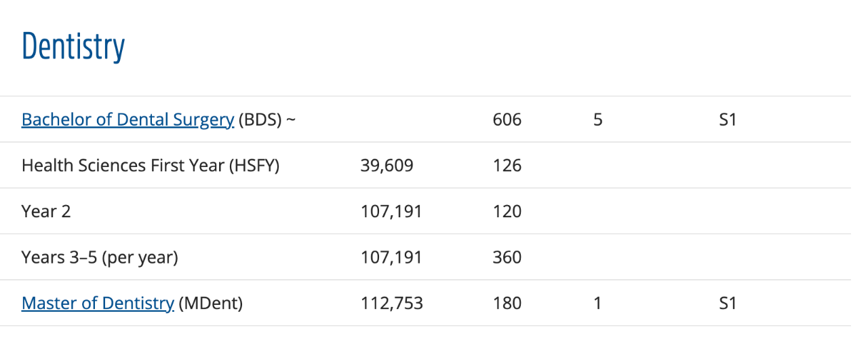
Task: Click the Year 2 row label
Action: point(46,211)
